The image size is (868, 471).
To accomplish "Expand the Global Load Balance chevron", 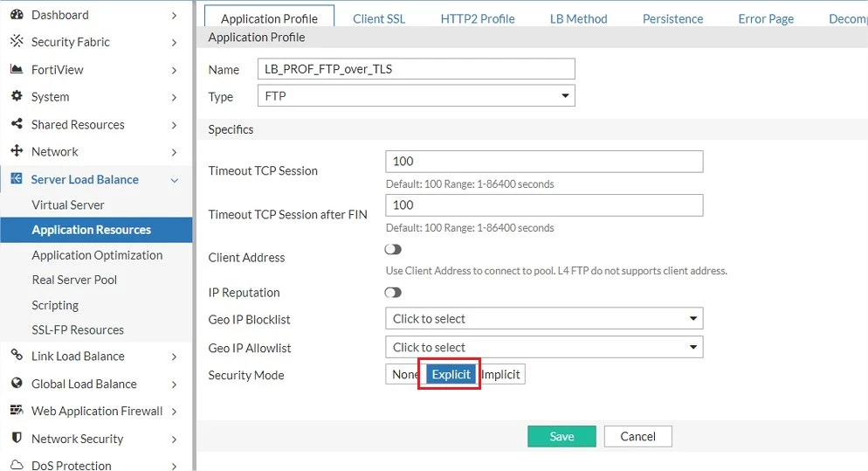I will [175, 384].
